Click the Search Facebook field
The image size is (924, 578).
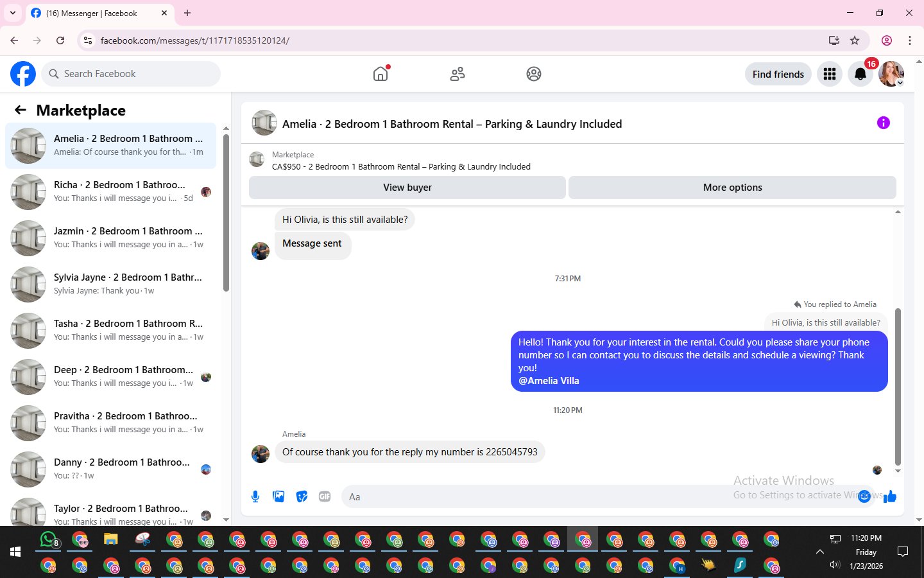click(x=131, y=74)
